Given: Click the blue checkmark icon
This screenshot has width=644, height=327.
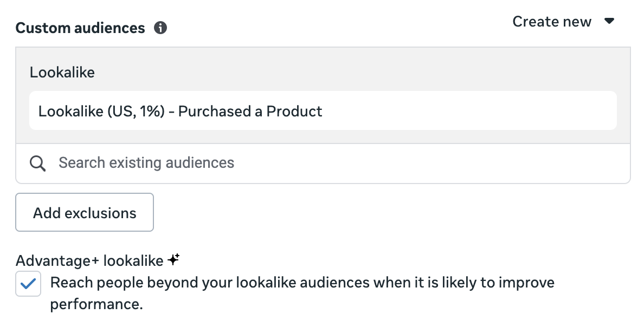Looking at the screenshot, I should pos(28,283).
